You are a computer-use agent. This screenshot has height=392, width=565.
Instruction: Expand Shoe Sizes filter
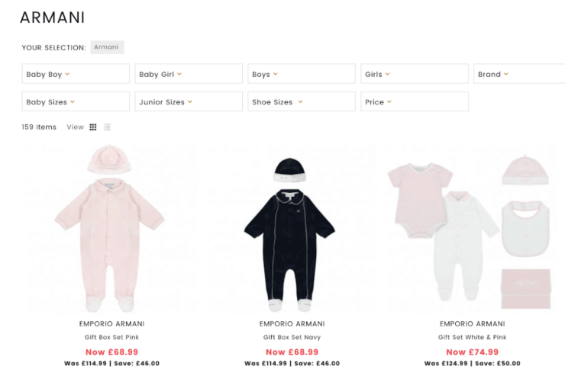tap(302, 102)
